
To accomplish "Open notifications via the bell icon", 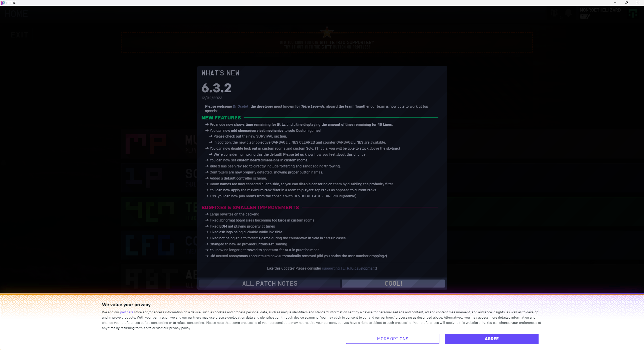I will 568,13.
